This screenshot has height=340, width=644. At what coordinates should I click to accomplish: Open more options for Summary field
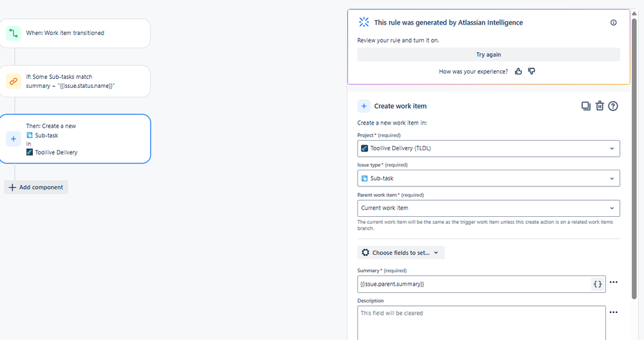614,282
